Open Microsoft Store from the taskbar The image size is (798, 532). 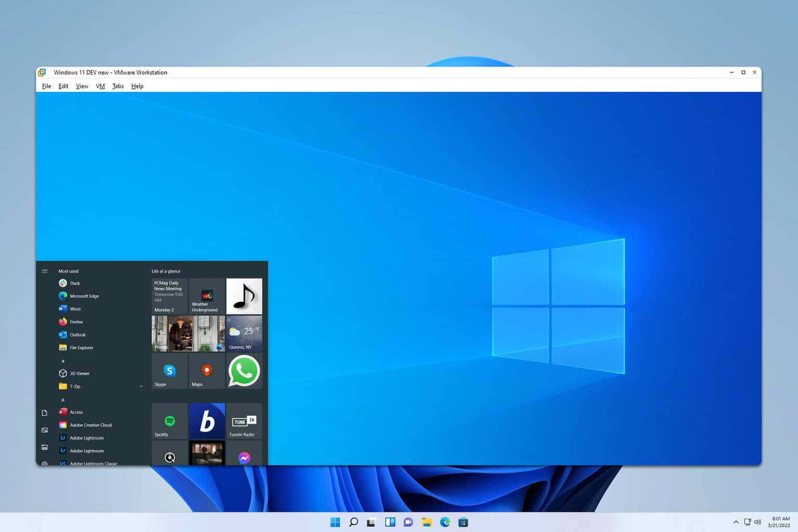(463, 522)
